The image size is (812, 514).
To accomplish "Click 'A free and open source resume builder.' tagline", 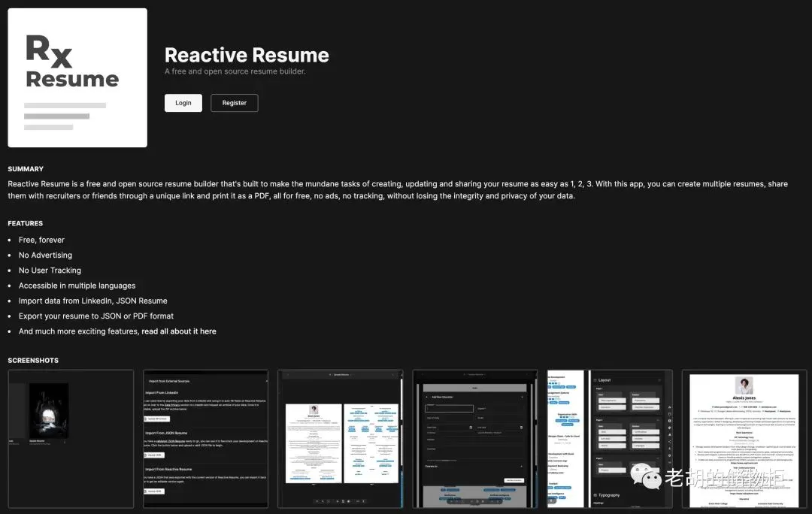I will pyautogui.click(x=235, y=71).
